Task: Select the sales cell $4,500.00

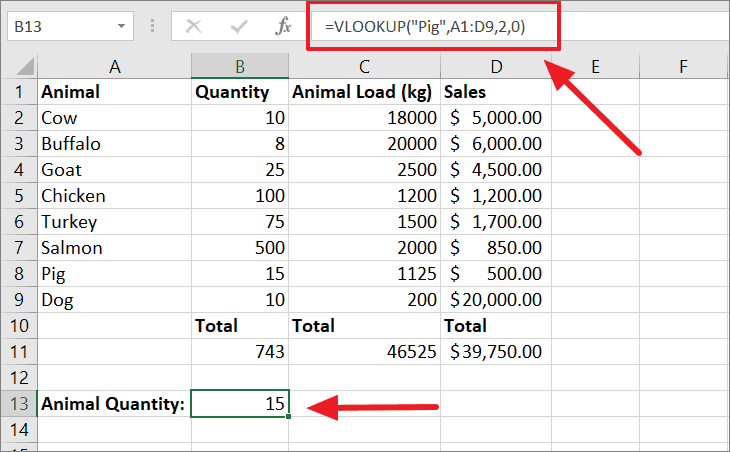Action: coord(496,170)
